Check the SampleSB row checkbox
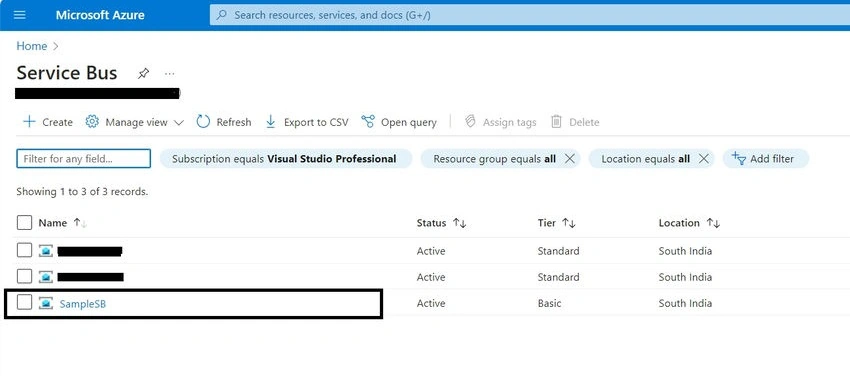This screenshot has height=376, width=850. tap(24, 303)
